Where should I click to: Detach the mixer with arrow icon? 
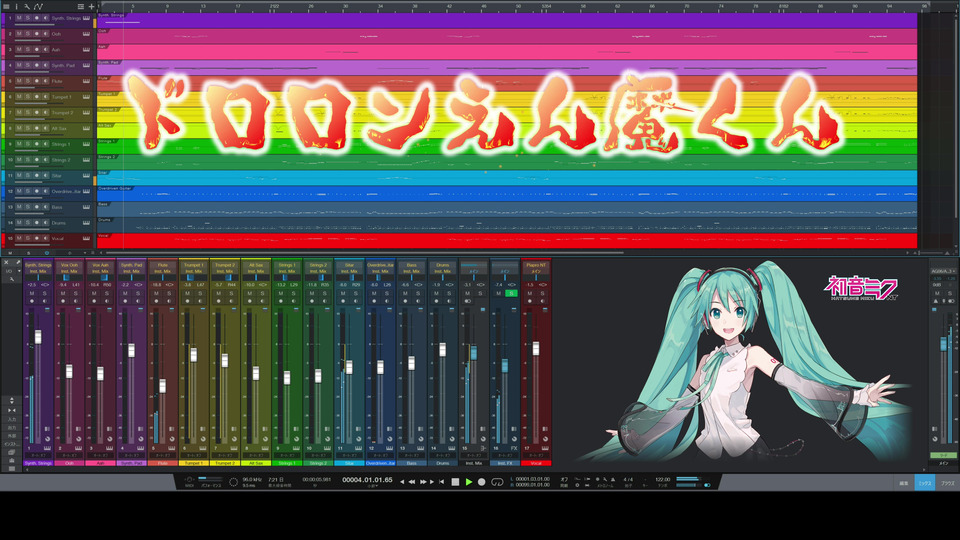[x=18, y=262]
